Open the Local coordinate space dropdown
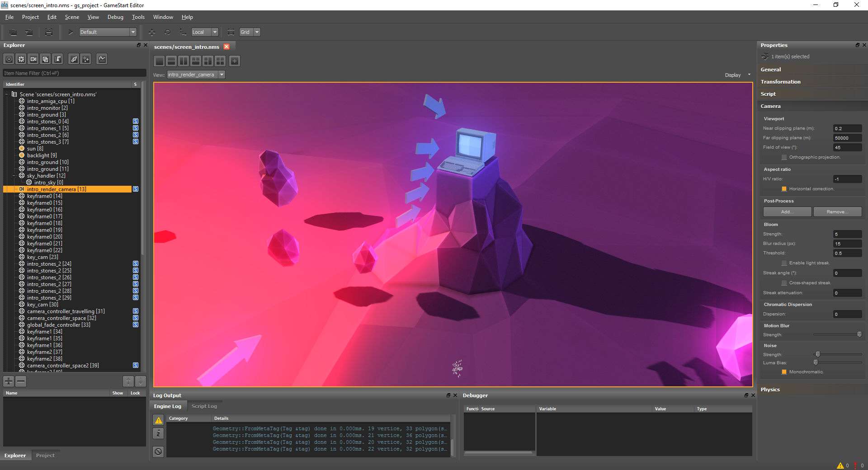This screenshot has width=868, height=470. [205, 32]
